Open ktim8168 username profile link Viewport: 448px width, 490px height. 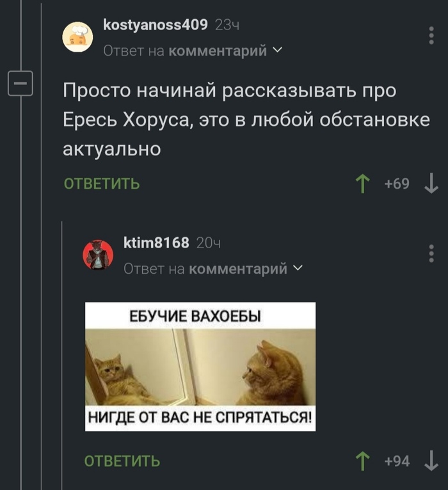click(156, 243)
